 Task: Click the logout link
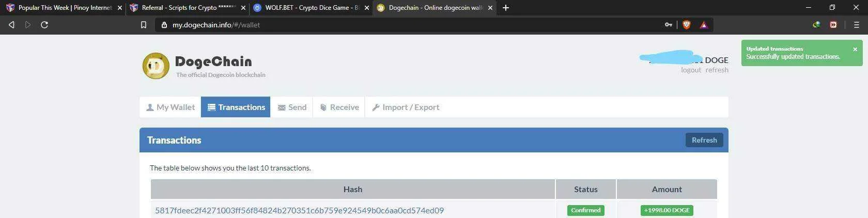tap(691, 70)
